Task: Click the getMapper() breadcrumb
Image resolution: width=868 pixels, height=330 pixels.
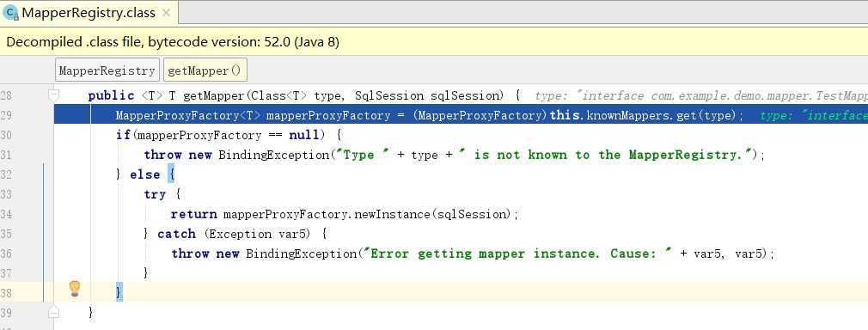Action: point(205,70)
